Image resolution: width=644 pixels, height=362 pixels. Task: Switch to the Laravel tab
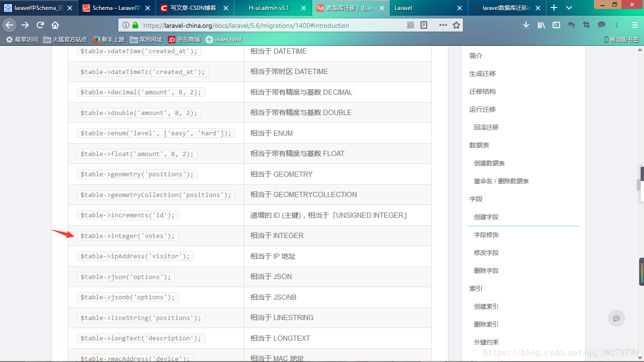point(429,8)
